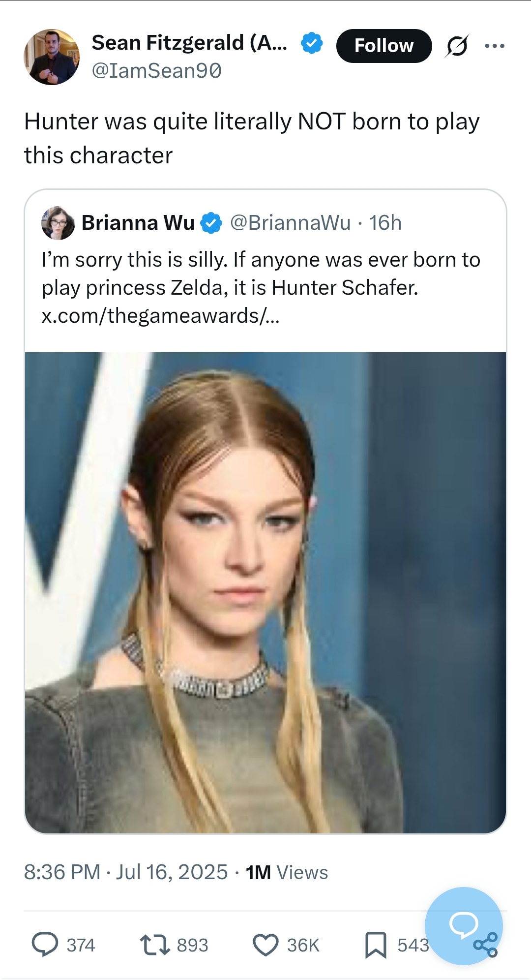Tap the Grok slashed-circle icon
The image size is (531, 980).
tap(457, 46)
